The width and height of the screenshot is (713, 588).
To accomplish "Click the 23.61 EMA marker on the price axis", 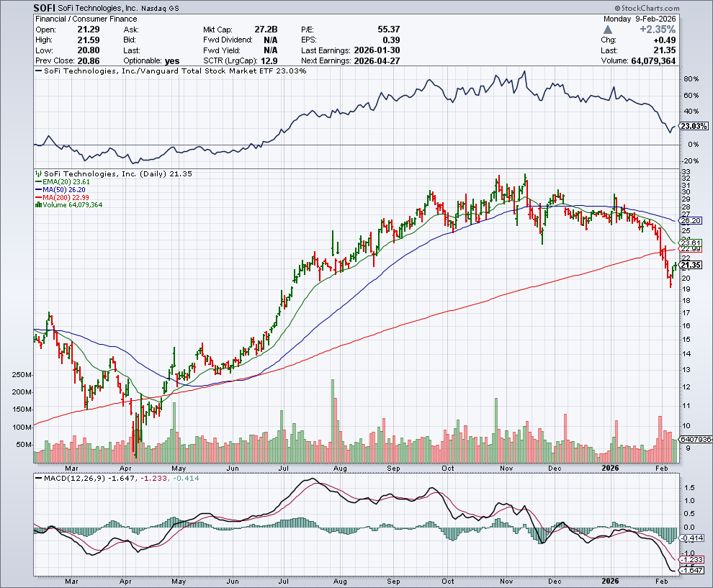I will click(690, 243).
